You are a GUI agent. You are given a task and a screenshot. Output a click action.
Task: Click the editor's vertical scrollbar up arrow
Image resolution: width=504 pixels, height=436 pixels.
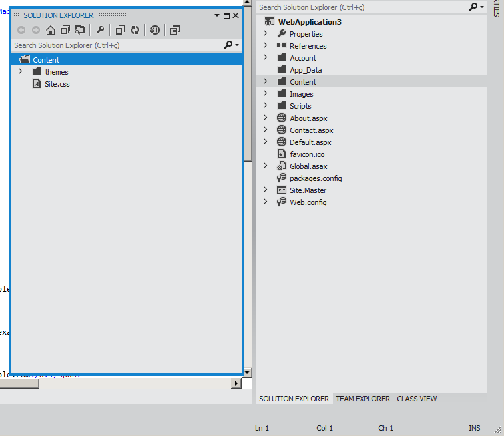click(x=247, y=2)
